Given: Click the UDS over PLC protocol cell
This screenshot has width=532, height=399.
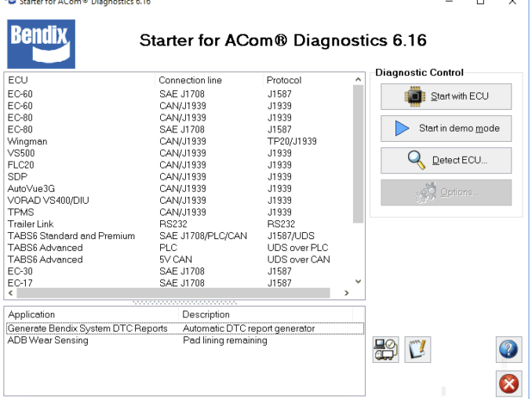Looking at the screenshot, I should (297, 248).
